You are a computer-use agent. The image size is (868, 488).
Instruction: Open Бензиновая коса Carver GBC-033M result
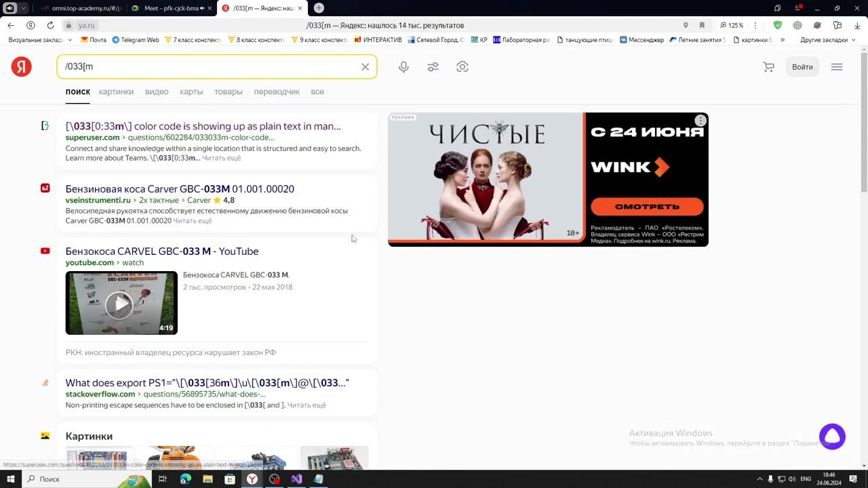(180, 188)
